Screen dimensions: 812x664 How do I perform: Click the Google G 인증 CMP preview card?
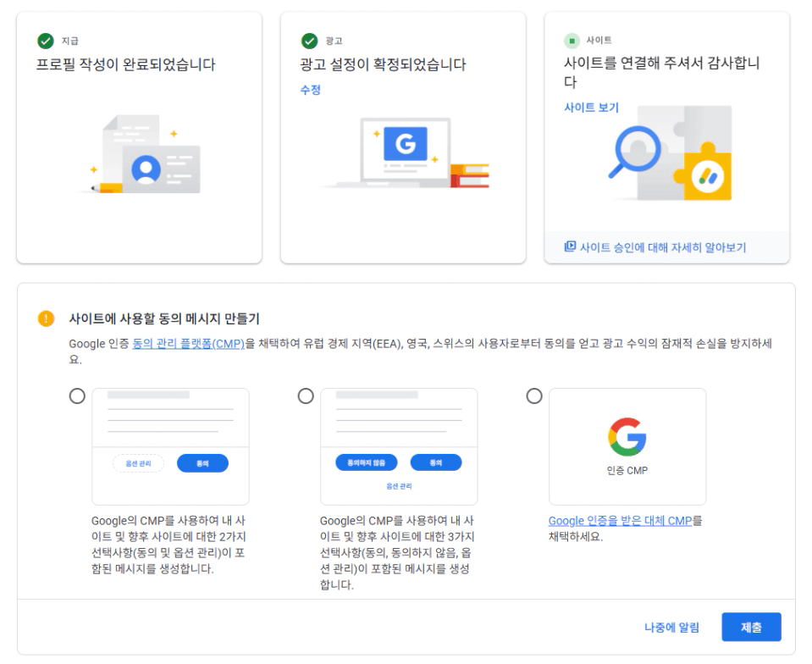[627, 446]
